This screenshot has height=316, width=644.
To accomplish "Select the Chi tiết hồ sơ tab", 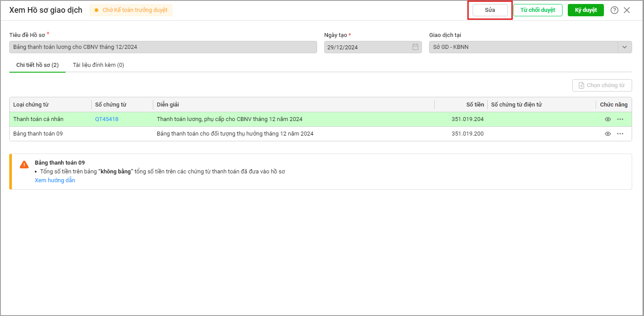I will 37,65.
